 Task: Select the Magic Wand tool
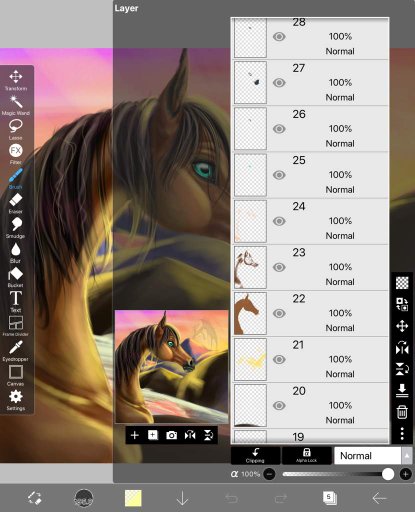coord(16,105)
